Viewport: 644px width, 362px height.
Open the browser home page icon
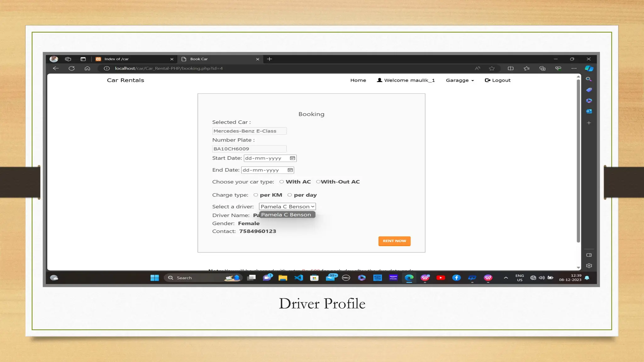point(87,68)
